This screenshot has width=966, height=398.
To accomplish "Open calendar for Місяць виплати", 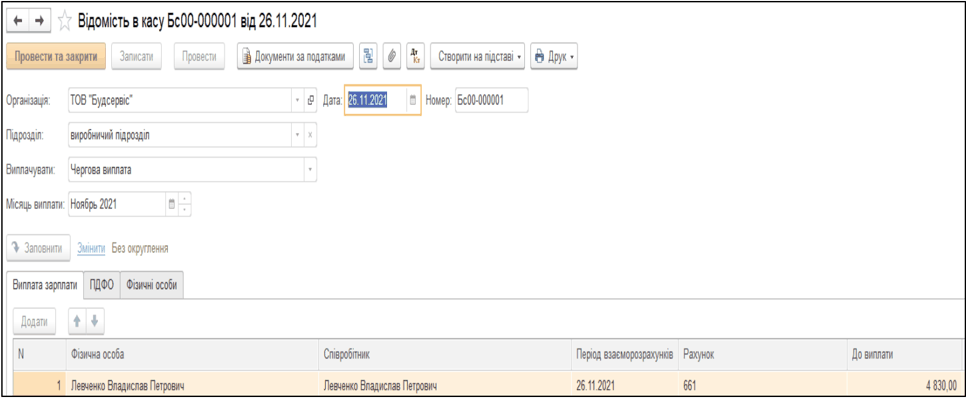I will [x=172, y=205].
